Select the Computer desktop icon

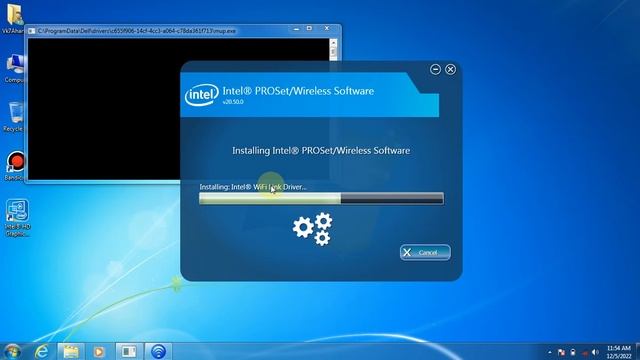point(15,68)
